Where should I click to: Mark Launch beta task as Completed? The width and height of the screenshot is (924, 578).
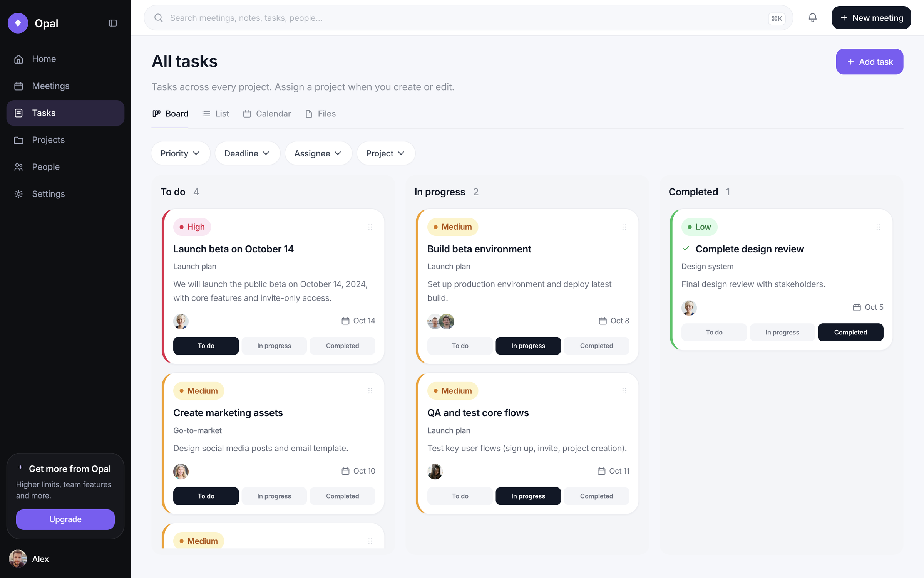(342, 346)
